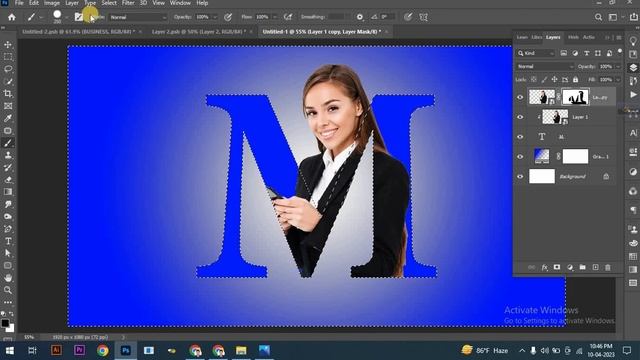Open the layer blend mode Normal dropdown

[544, 66]
